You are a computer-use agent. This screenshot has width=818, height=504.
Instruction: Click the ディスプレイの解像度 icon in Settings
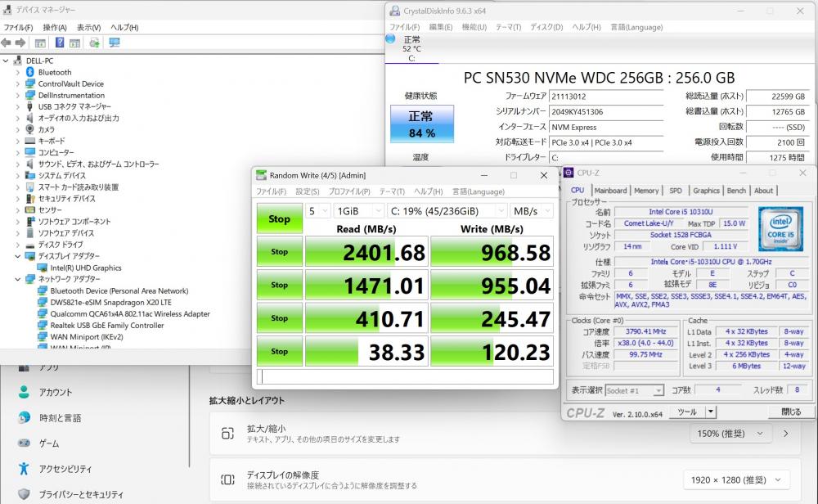(x=228, y=479)
